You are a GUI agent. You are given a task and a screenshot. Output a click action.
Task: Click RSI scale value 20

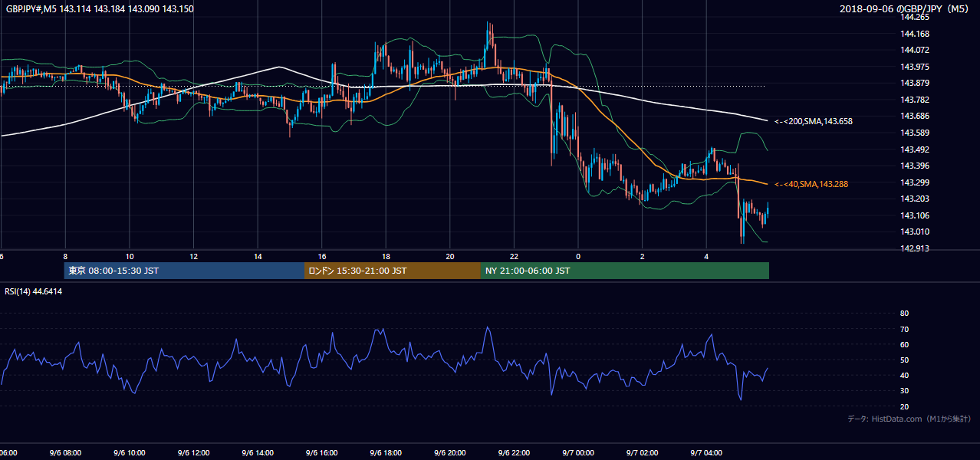(x=904, y=406)
